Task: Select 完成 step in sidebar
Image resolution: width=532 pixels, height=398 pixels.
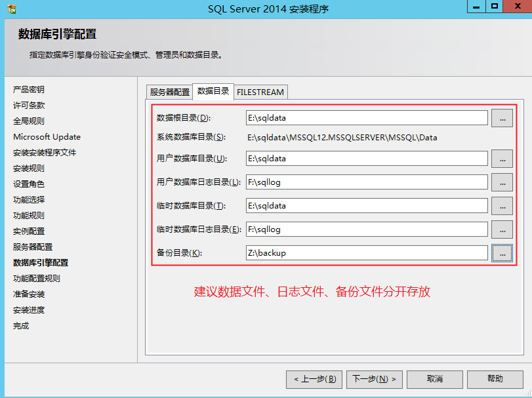Action: (21, 326)
